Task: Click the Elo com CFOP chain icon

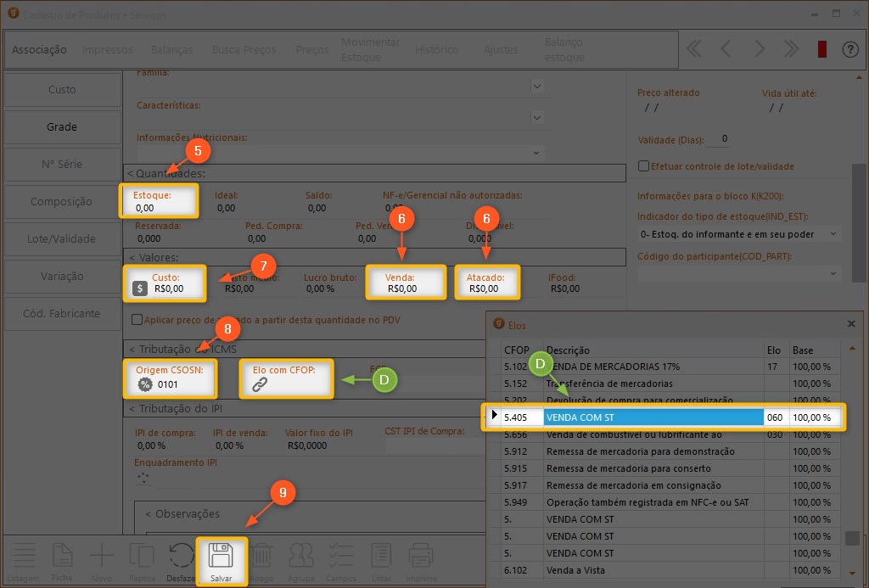Action: (261, 384)
